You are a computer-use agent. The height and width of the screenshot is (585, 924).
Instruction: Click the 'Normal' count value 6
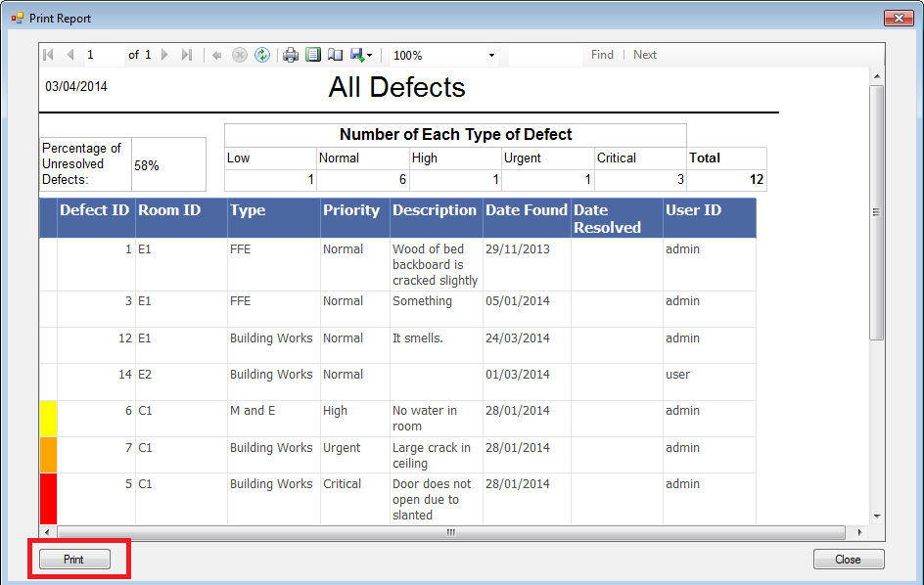pos(402,180)
